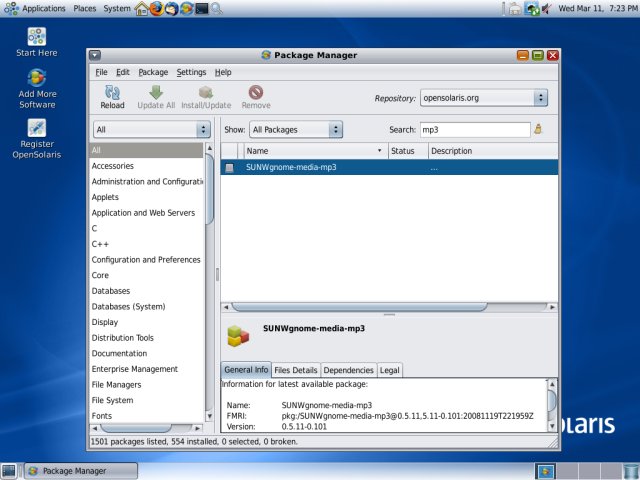Tick the SUNWgnome-media-mp3 package checkbox

tap(229, 167)
